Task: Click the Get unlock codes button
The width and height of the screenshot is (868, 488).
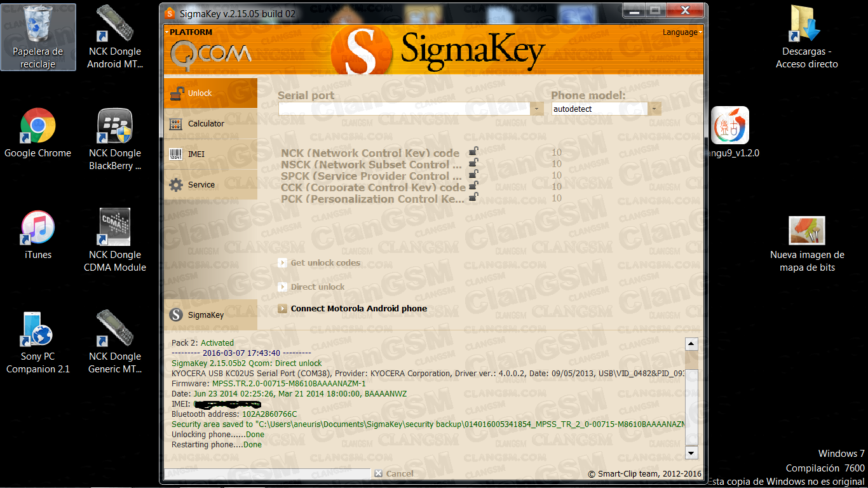Action: (x=319, y=263)
